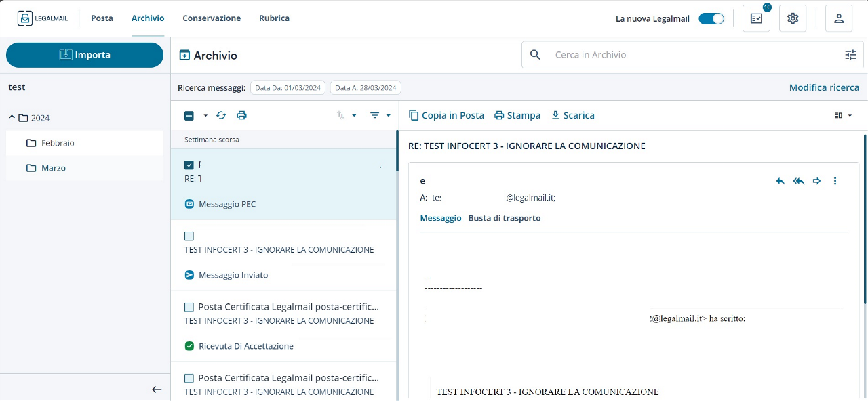The image size is (868, 401).
Task: Uncheck the selected Messaggio PEC checkbox
Action: 189,165
